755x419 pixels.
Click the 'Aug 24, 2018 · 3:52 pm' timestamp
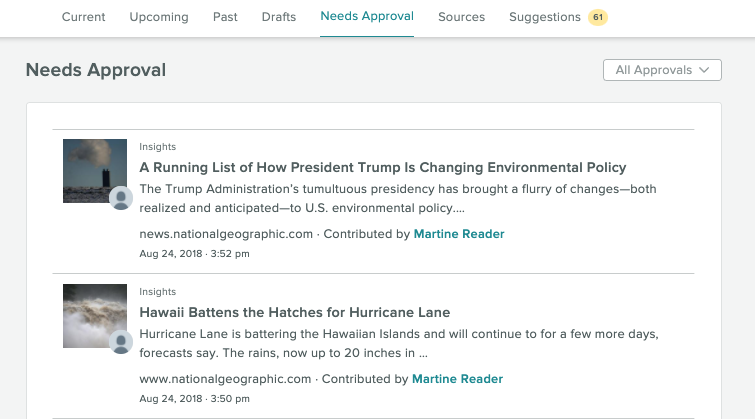195,254
